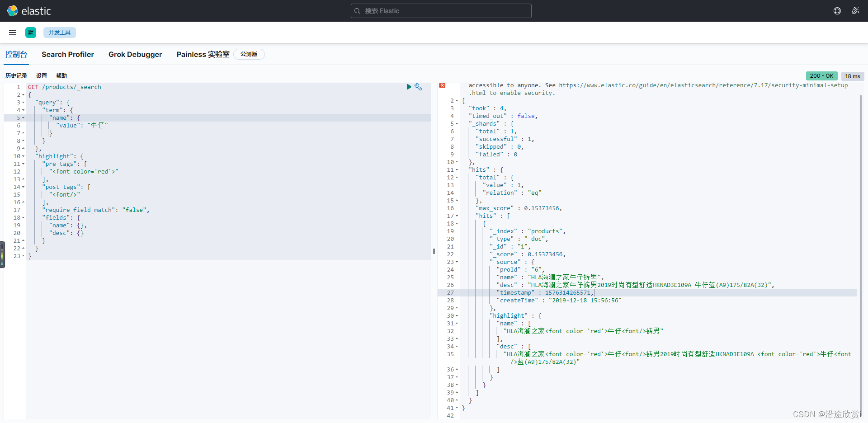Open the hamburger navigation menu
Image resolution: width=868 pixels, height=423 pixels.
tap(13, 33)
